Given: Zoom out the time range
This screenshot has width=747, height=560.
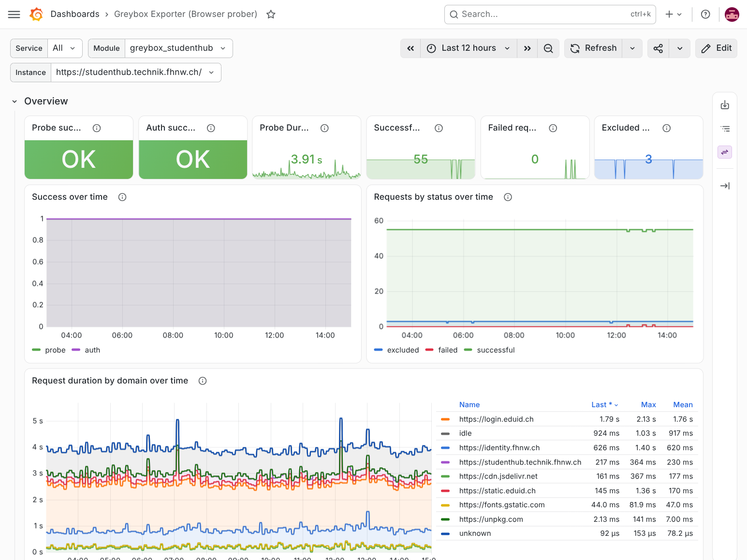Looking at the screenshot, I should [548, 48].
